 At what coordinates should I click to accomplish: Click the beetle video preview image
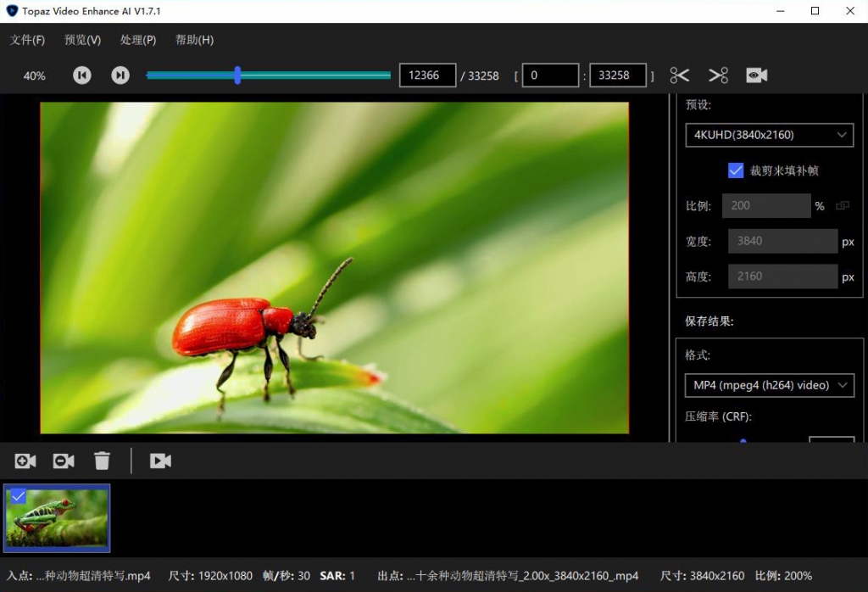coord(334,267)
